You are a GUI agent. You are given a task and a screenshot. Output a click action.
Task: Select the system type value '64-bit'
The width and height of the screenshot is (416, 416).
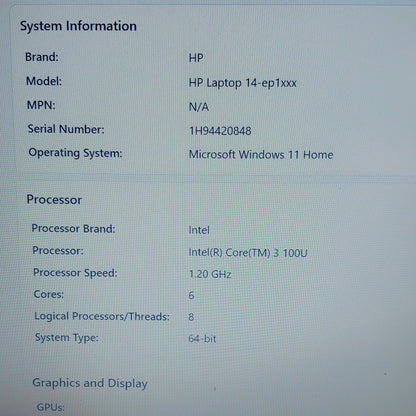coord(202,339)
